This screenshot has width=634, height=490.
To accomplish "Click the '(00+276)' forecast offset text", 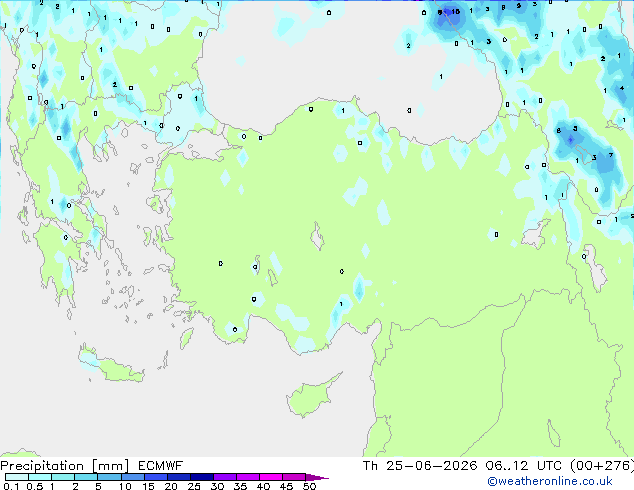I will 602,466.
